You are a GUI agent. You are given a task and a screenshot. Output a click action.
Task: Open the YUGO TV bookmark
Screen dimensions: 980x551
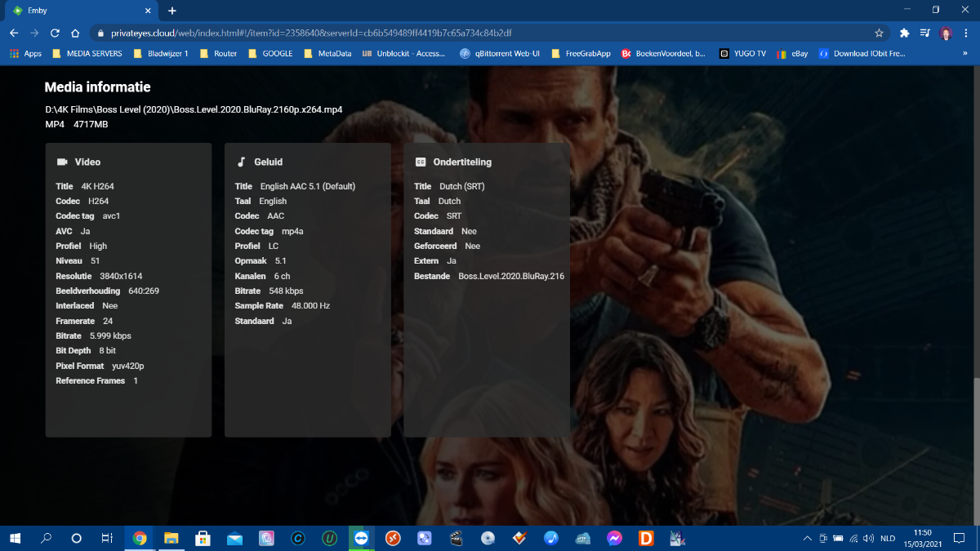(x=742, y=54)
